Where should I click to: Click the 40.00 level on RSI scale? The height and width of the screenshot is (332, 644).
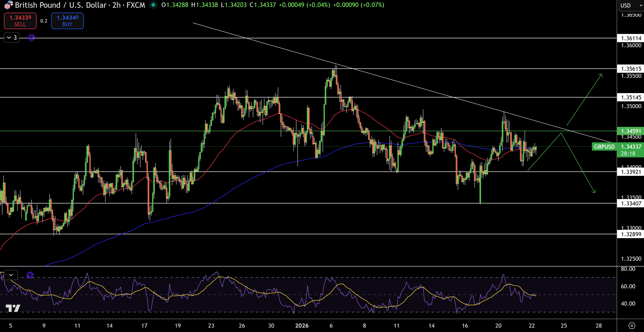point(628,303)
